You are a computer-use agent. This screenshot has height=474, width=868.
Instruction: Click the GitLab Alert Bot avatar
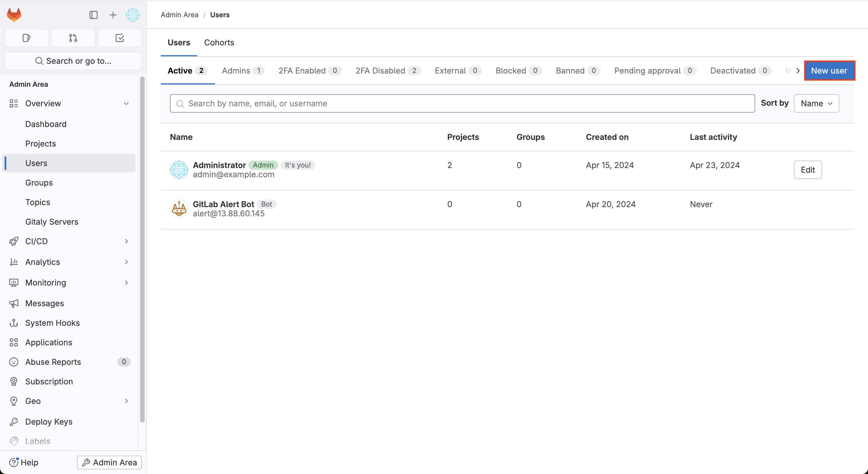coord(179,209)
